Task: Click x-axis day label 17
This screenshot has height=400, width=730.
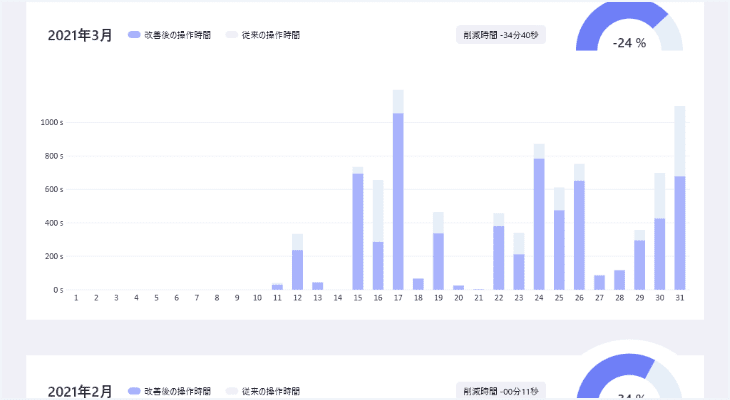Action: (398, 298)
